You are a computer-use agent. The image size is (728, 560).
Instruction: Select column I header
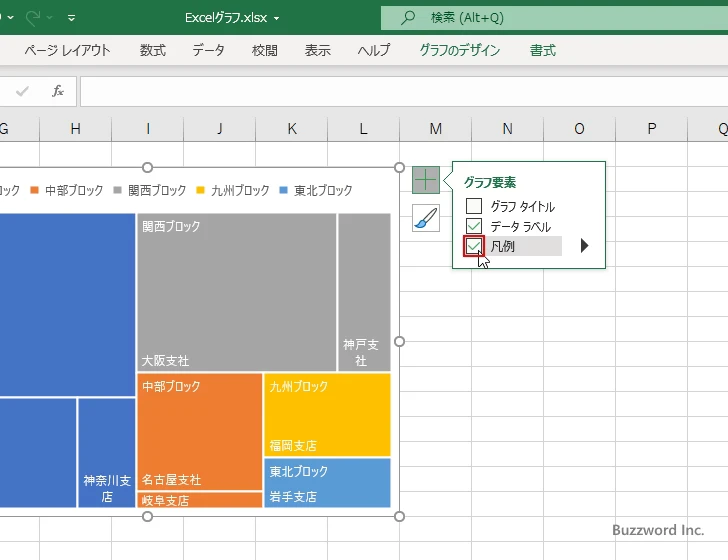(148, 129)
